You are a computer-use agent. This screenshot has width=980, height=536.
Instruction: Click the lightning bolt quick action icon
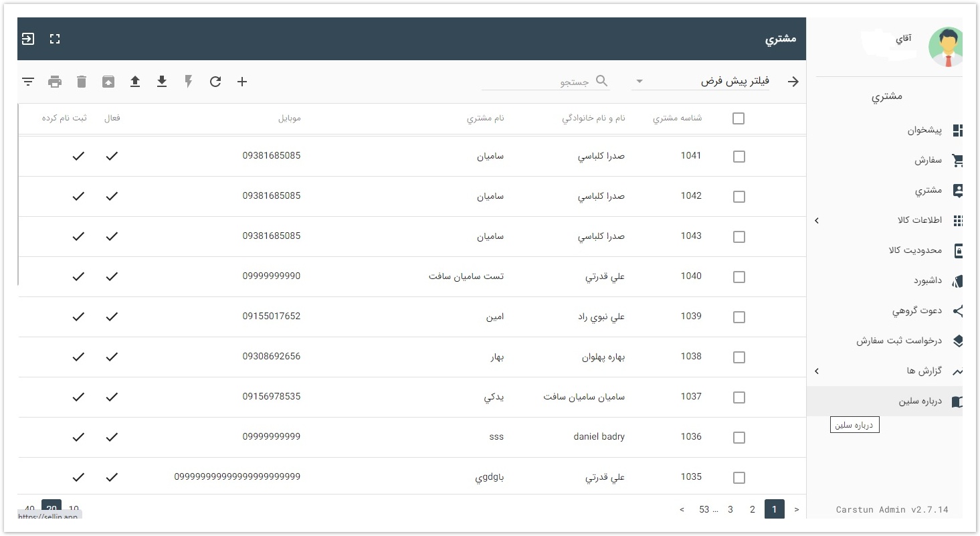pos(189,82)
